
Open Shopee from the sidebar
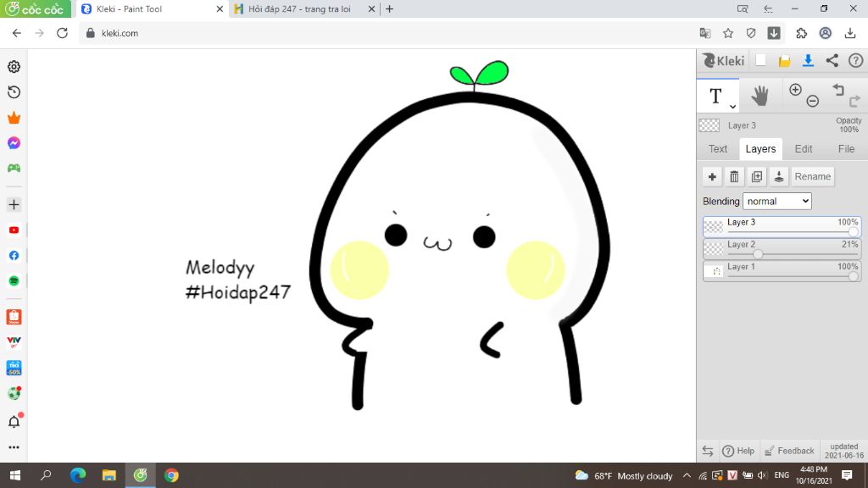14,317
